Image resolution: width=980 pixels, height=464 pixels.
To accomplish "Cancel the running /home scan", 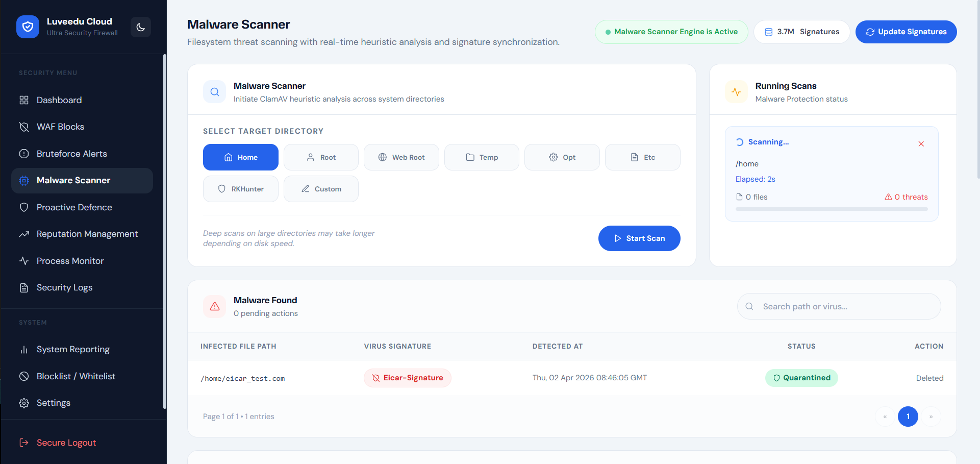I will [921, 144].
